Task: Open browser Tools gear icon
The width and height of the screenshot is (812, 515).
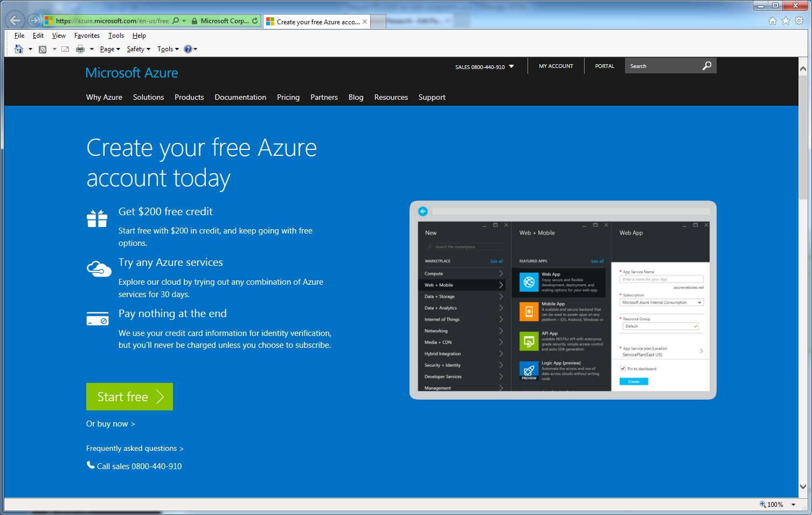Action: tap(799, 20)
